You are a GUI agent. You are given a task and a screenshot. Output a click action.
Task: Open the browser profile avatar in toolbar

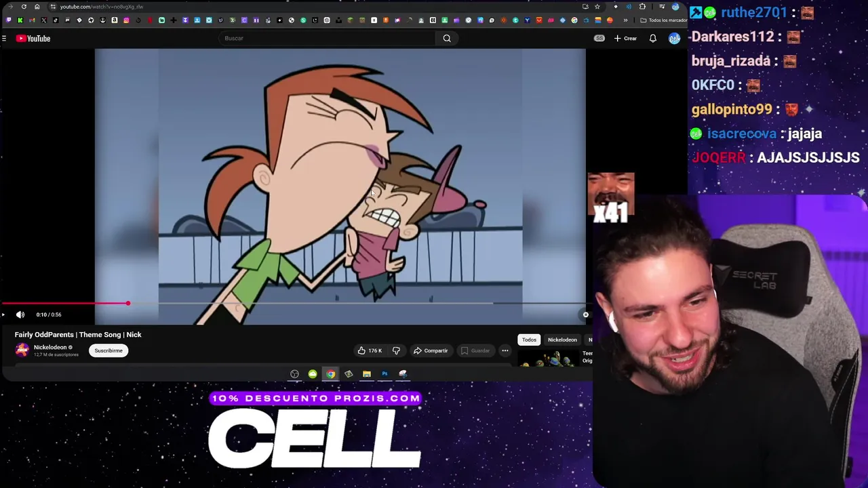[675, 7]
